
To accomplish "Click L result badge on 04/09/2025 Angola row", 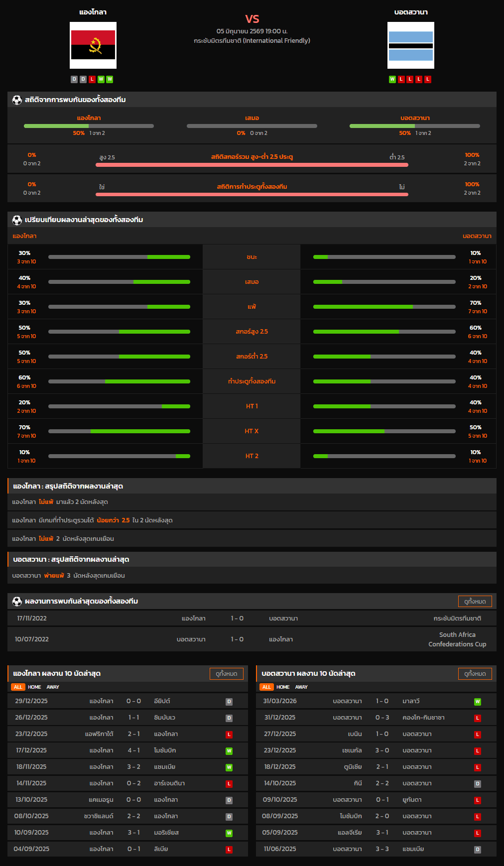I will [x=229, y=850].
